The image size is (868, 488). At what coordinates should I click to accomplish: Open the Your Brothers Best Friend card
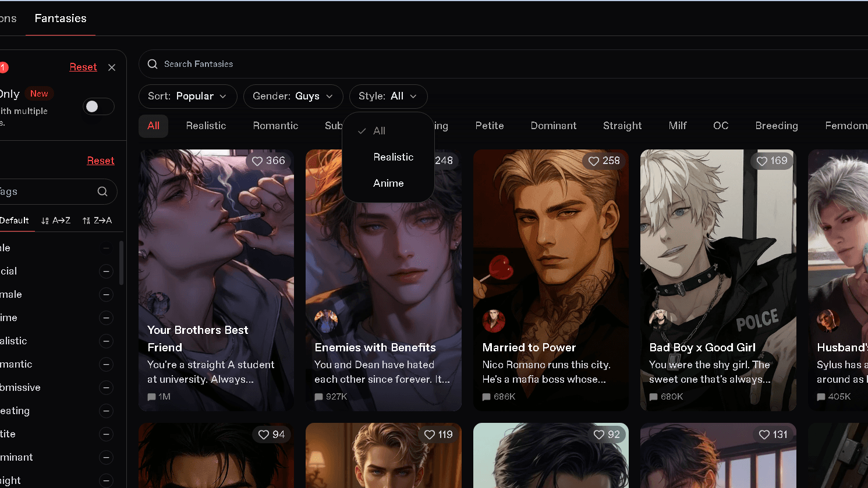(x=216, y=280)
